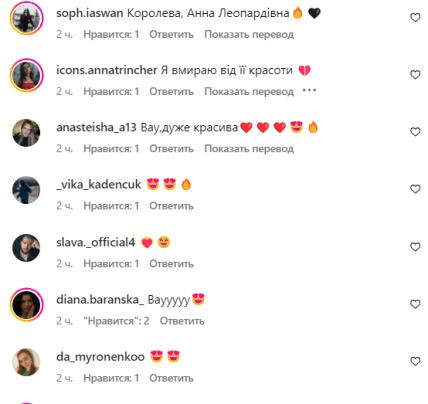Open soph.iaswan's profile picture story
Image resolution: width=428 pixels, height=404 pixels.
(x=27, y=18)
